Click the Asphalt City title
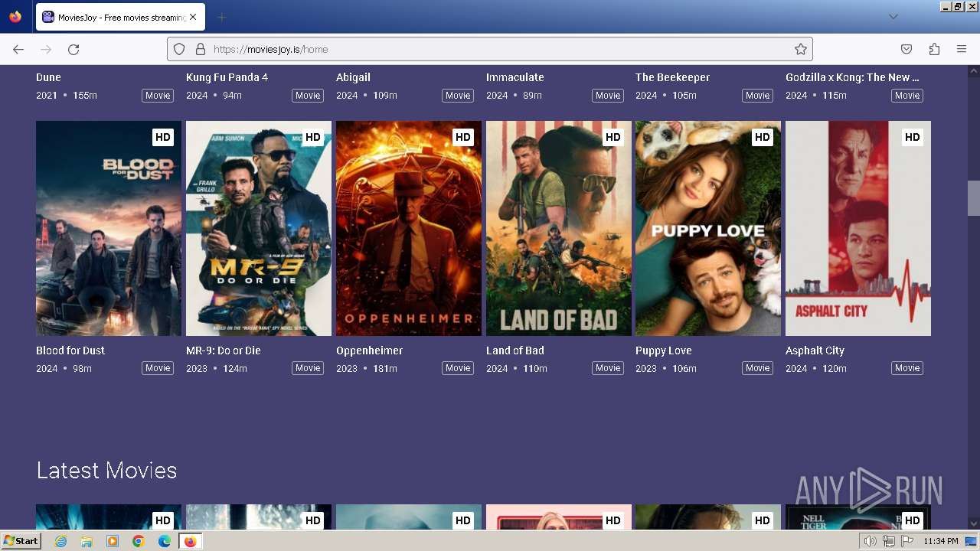980x551 pixels. [815, 350]
